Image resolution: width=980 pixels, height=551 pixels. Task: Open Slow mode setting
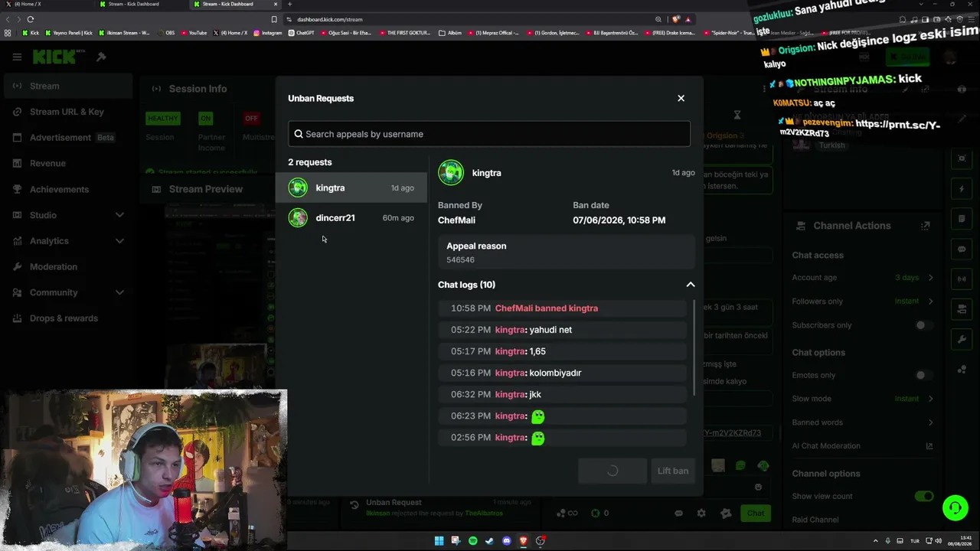[863, 399]
